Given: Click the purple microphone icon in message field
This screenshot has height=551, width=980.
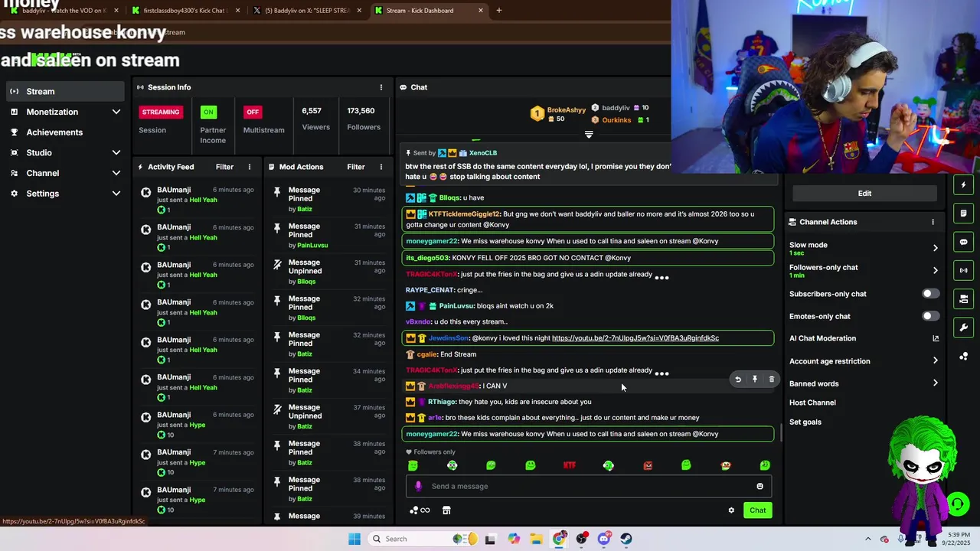Looking at the screenshot, I should [418, 486].
